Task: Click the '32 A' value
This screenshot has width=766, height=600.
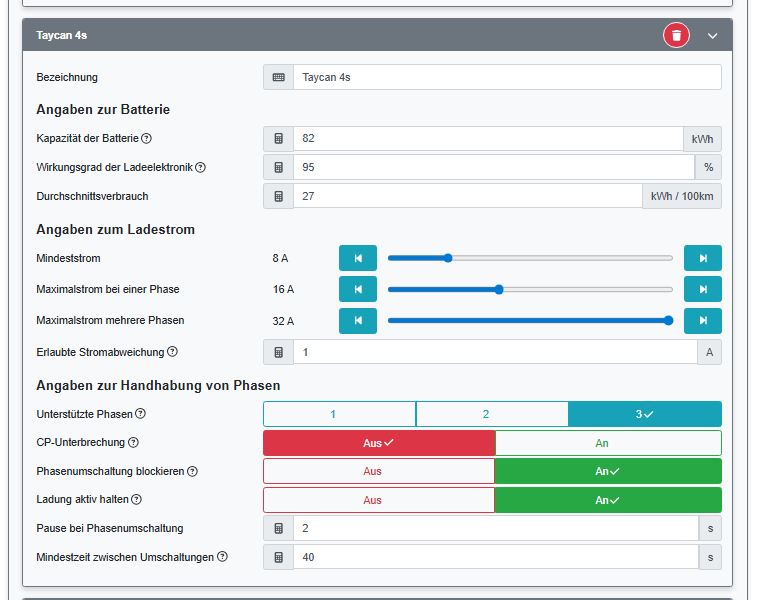Action: point(283,321)
